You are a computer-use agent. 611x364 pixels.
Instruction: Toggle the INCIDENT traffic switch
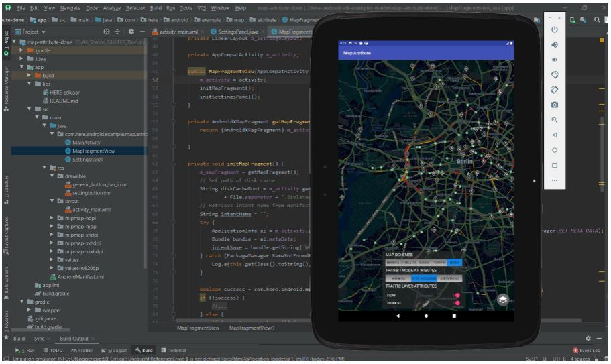point(457,303)
